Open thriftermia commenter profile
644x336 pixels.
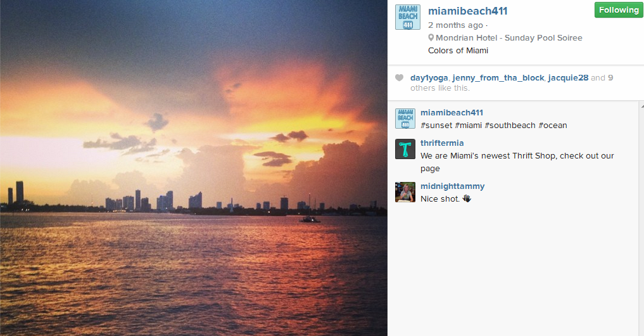(x=442, y=143)
